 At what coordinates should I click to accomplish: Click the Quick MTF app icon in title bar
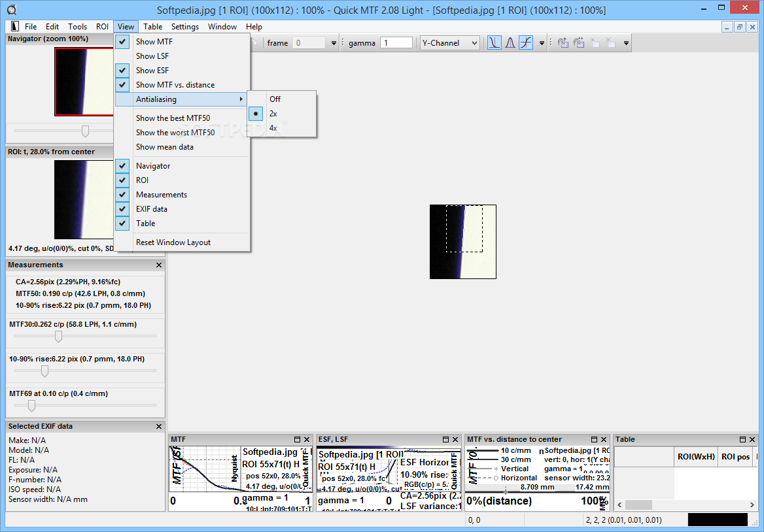pos(12,10)
